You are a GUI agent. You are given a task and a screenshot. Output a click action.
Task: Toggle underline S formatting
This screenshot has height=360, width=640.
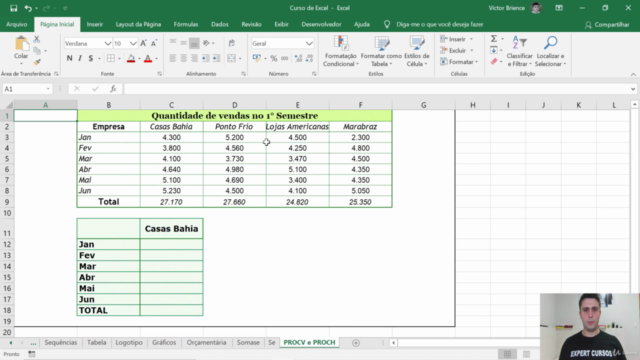(91, 58)
